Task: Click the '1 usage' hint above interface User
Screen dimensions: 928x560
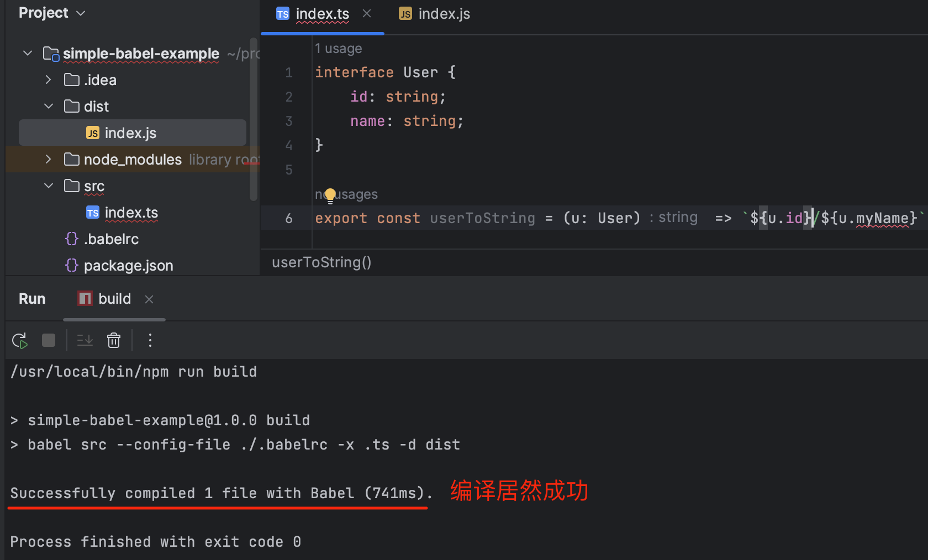Action: (x=339, y=48)
